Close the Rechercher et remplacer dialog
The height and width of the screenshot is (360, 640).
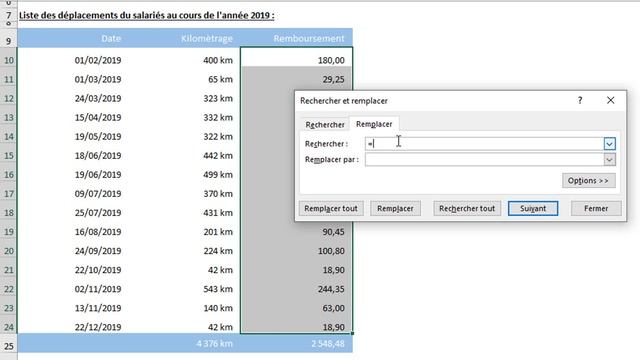tap(610, 100)
